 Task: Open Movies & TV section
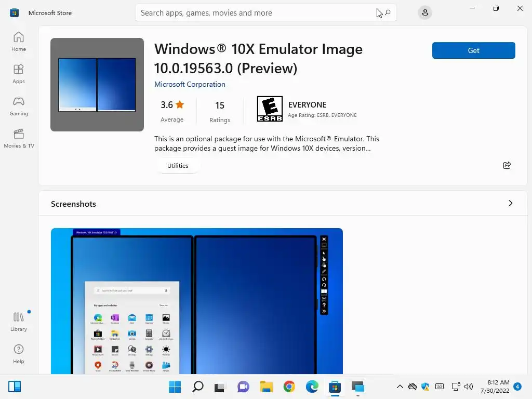tap(19, 138)
